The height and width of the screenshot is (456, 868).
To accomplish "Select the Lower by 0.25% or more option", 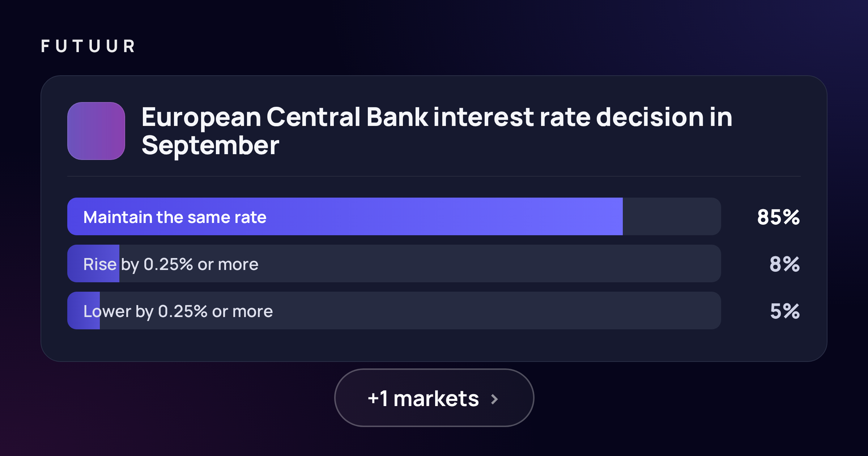I will pos(394,311).
